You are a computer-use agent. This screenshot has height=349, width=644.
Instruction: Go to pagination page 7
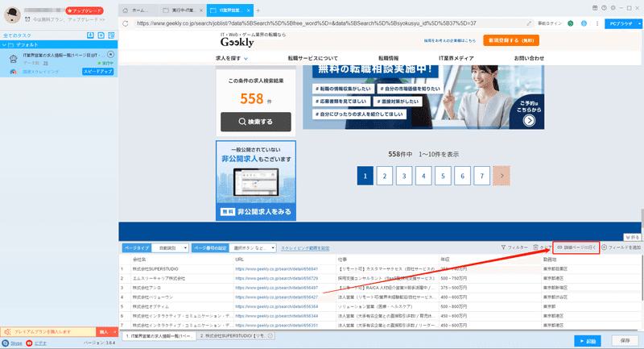pos(481,176)
